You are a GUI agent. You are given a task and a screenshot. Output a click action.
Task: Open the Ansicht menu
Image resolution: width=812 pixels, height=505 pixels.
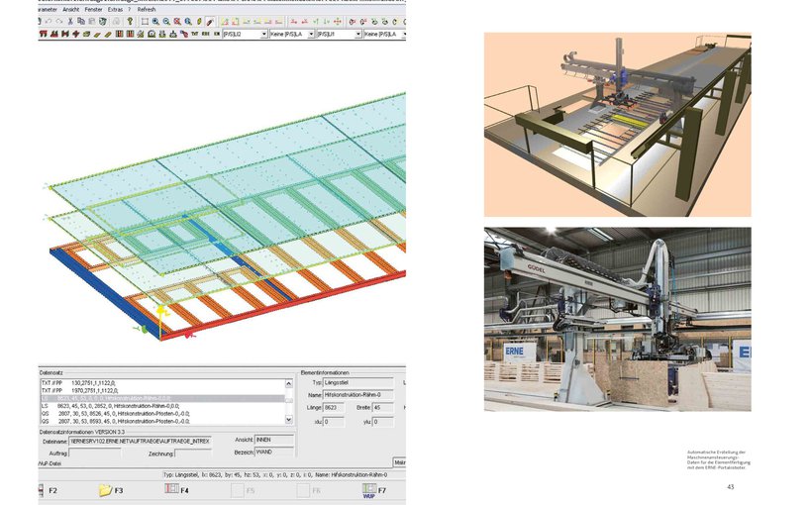(71, 9)
